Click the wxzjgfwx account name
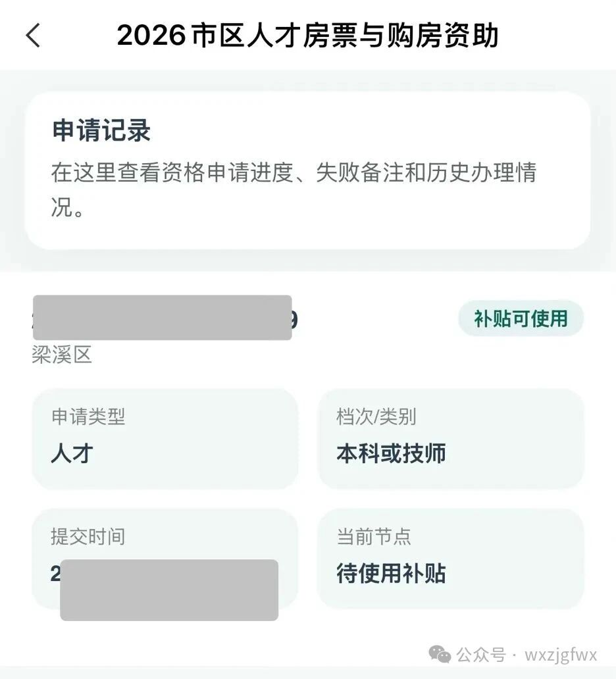Viewport: 616px width, 679px height. (x=561, y=655)
